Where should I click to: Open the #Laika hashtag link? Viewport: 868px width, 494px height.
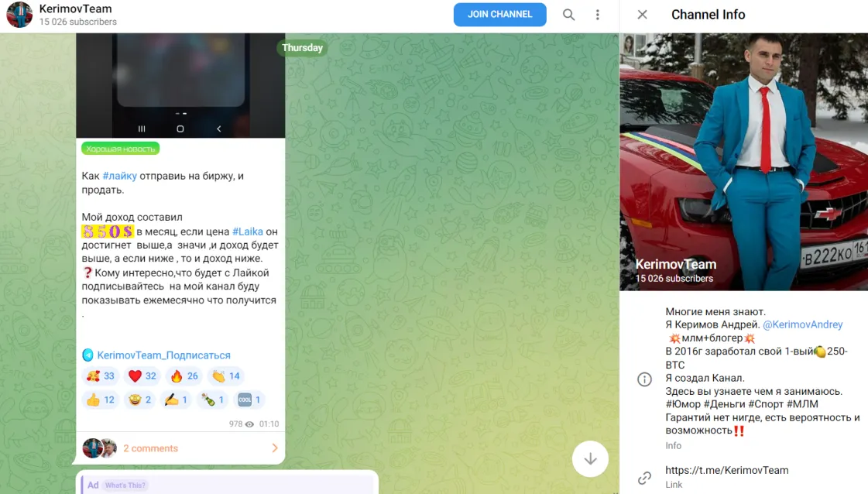tap(248, 232)
